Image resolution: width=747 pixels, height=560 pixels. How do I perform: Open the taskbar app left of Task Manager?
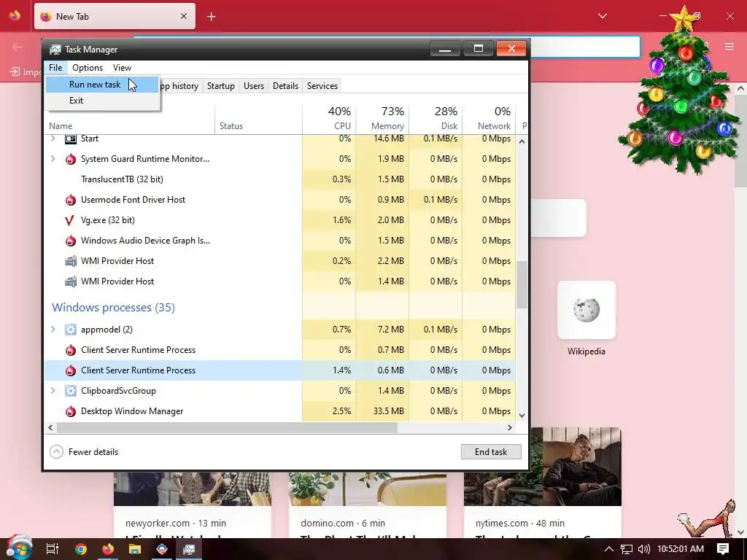162,549
